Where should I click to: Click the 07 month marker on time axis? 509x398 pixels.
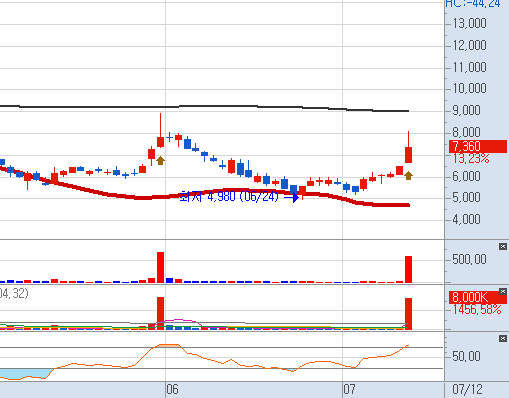click(x=349, y=389)
